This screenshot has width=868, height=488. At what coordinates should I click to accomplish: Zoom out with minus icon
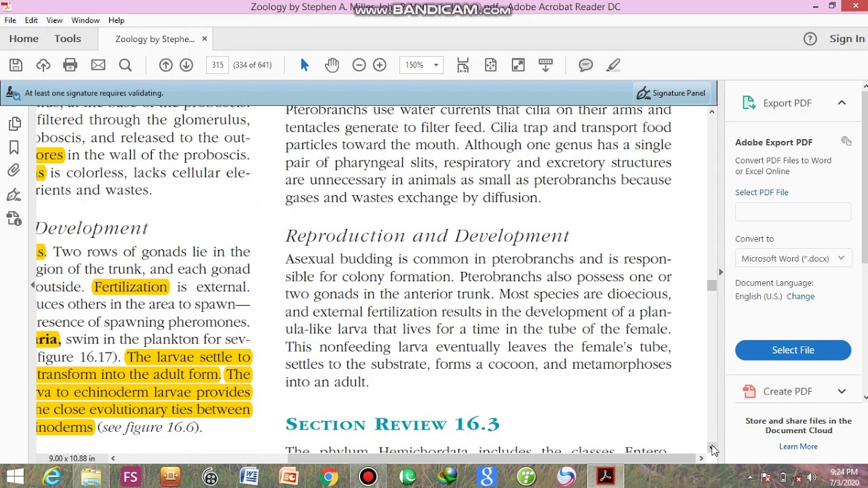(359, 65)
